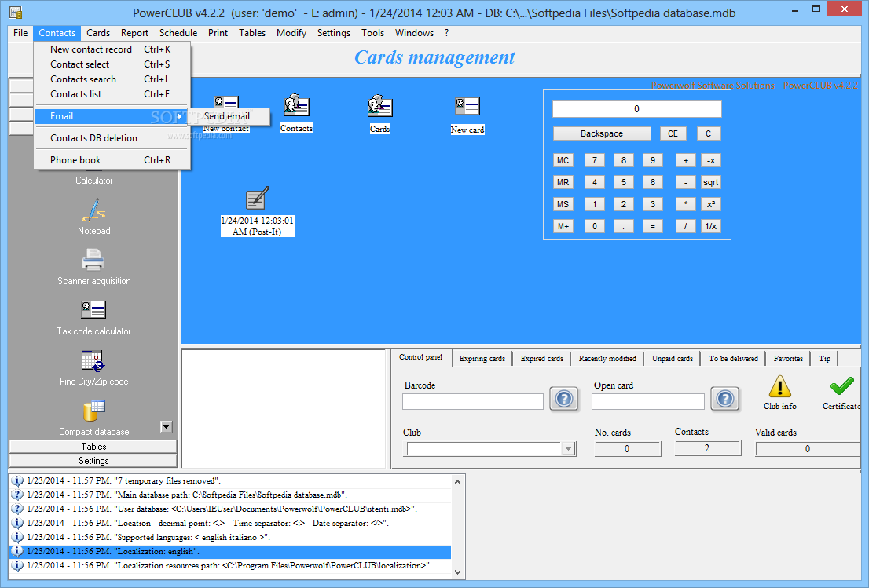Switch to the Expiring cards tab
This screenshot has height=588, width=869.
[482, 358]
